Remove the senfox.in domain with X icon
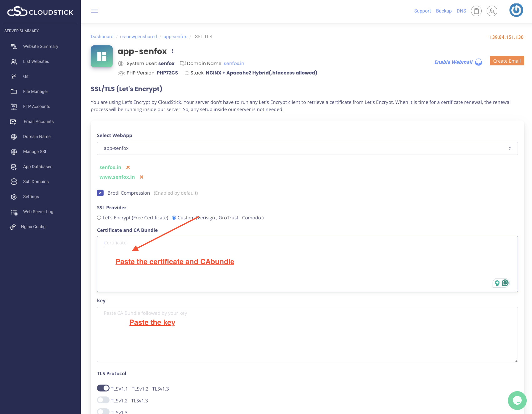Viewport: 532px width, 414px height. (128, 167)
